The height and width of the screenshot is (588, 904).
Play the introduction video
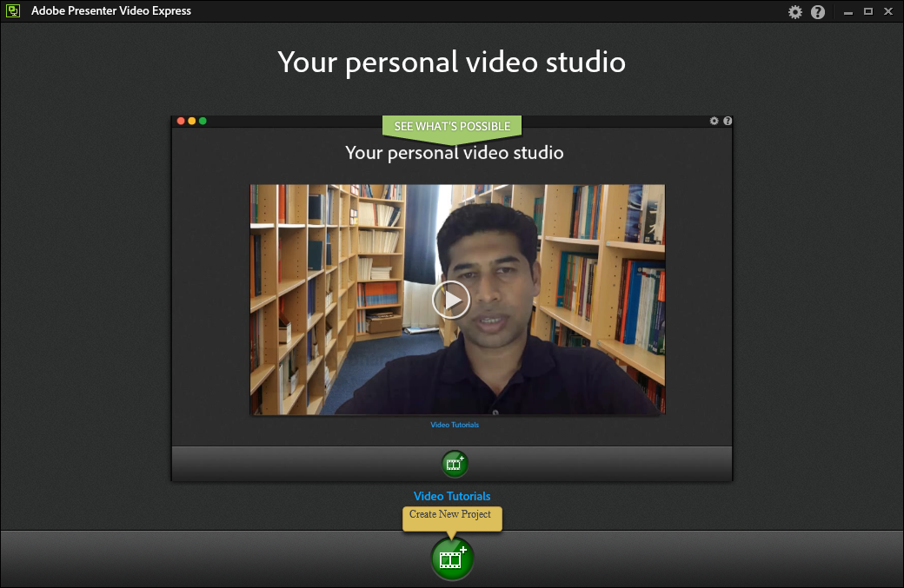(x=450, y=300)
